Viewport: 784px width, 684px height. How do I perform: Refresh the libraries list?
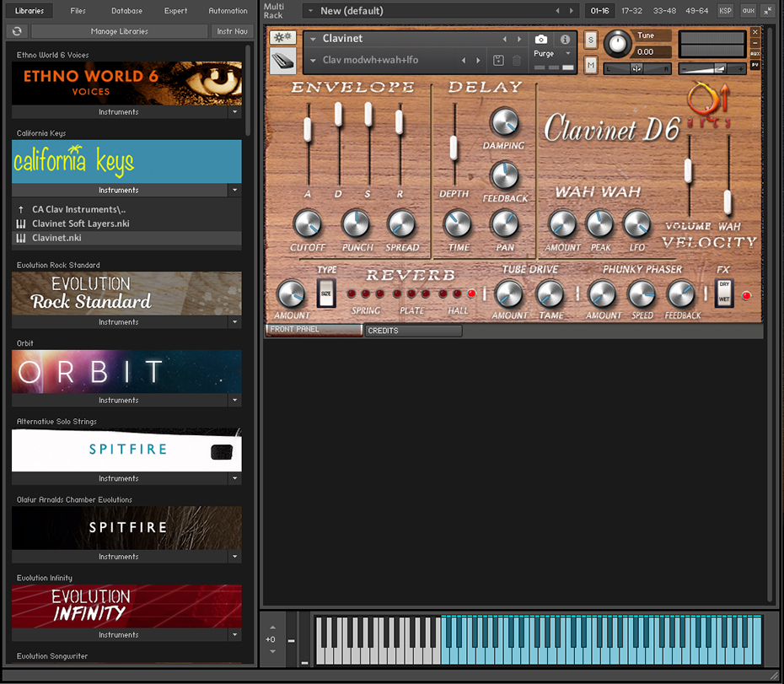(x=17, y=31)
